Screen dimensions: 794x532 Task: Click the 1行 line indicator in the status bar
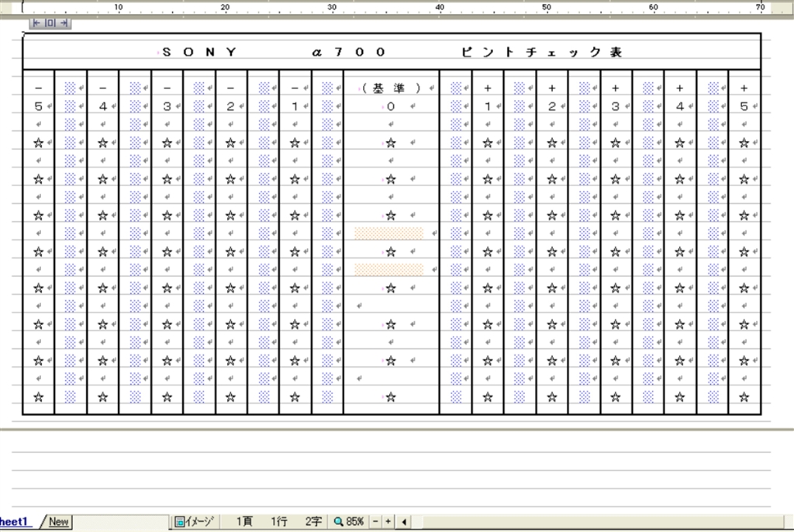click(x=279, y=521)
